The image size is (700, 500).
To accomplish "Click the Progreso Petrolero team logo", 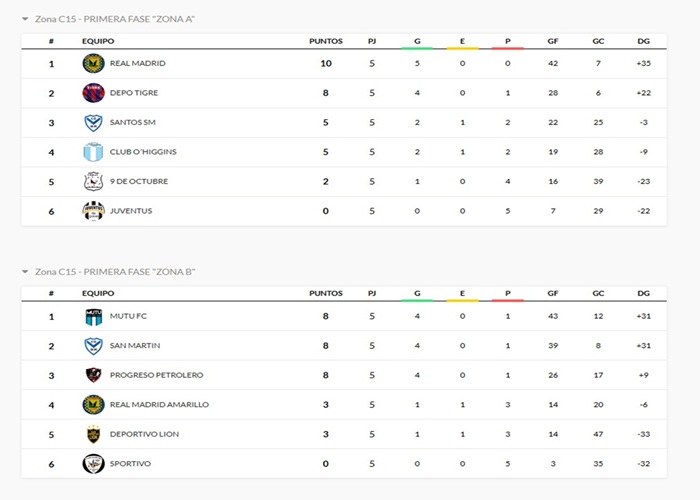I will pyautogui.click(x=93, y=375).
